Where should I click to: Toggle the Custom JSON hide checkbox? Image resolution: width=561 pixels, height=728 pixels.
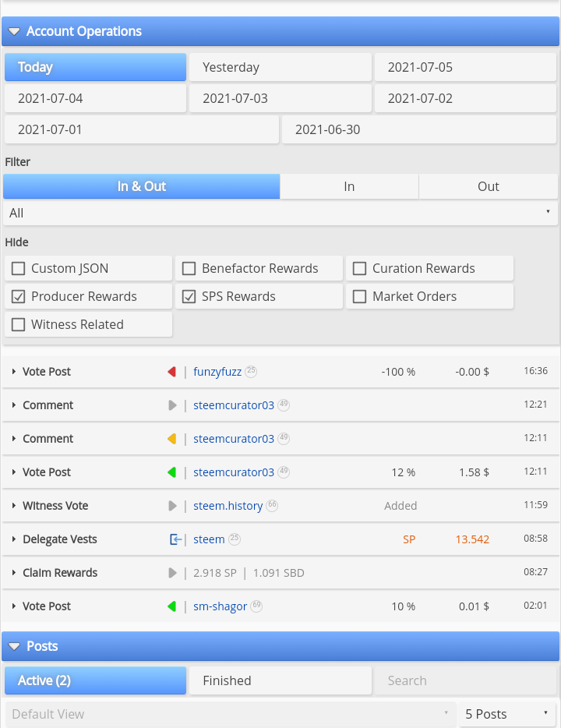(x=18, y=268)
